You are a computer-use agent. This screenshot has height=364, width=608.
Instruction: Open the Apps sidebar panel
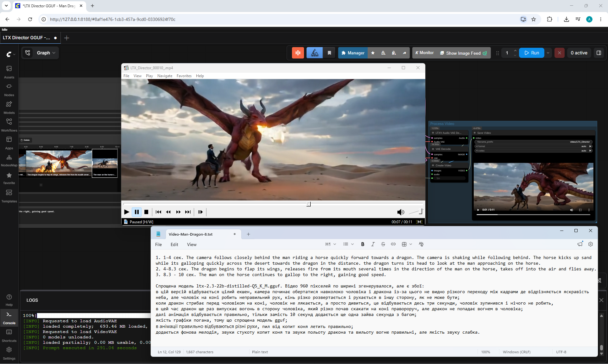(9, 143)
